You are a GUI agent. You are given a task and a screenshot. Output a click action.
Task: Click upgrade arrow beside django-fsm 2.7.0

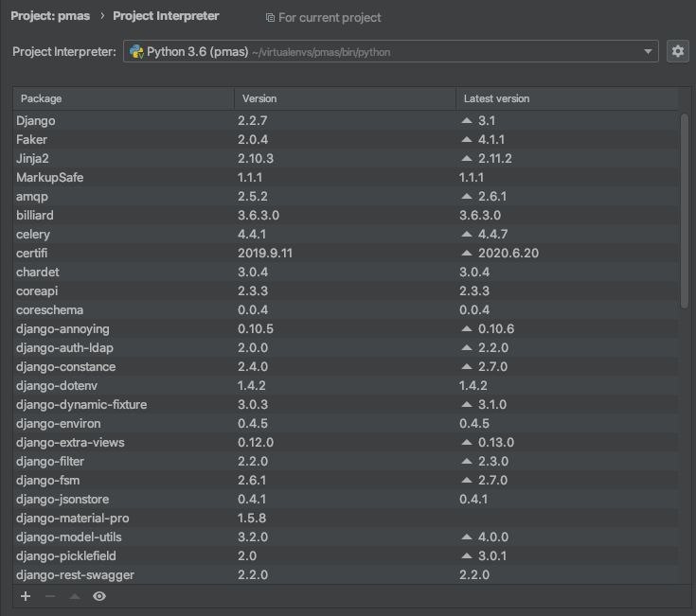tap(467, 480)
